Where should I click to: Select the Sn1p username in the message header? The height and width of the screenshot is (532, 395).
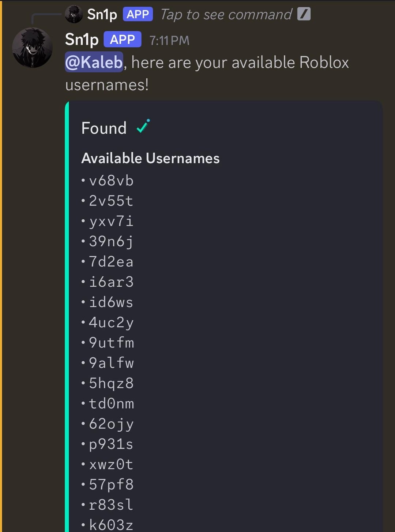[81, 39]
